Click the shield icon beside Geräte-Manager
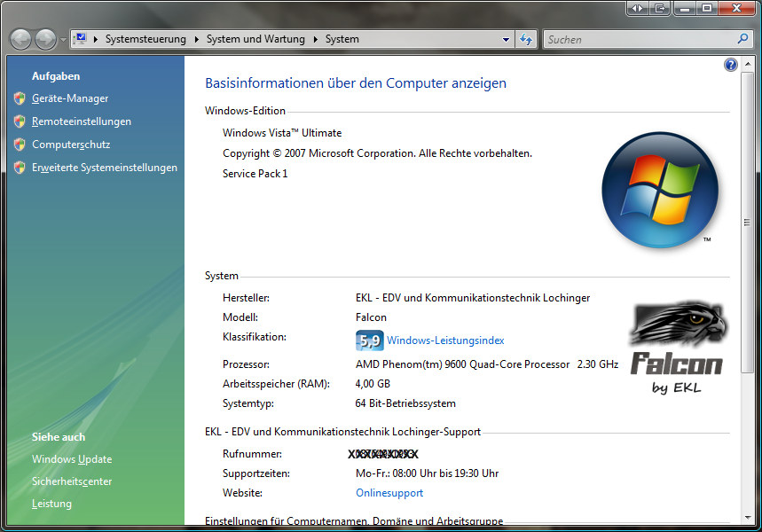The width and height of the screenshot is (762, 532). (x=20, y=98)
